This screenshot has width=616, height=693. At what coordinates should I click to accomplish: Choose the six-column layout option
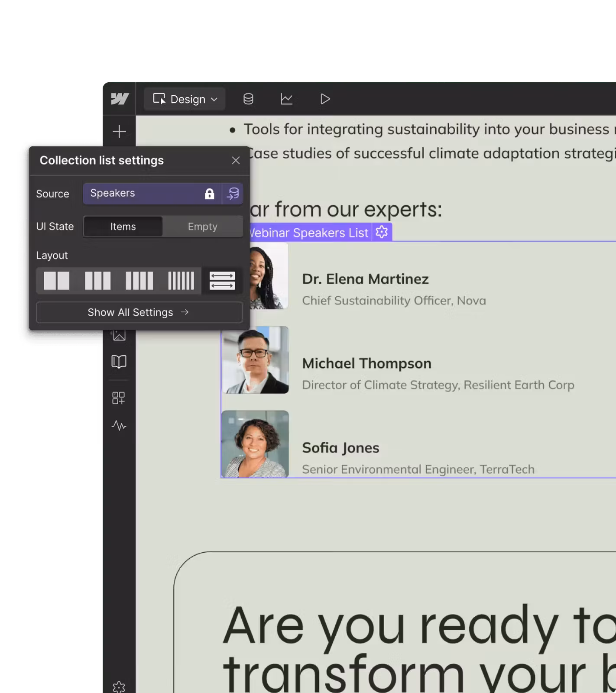pos(181,281)
